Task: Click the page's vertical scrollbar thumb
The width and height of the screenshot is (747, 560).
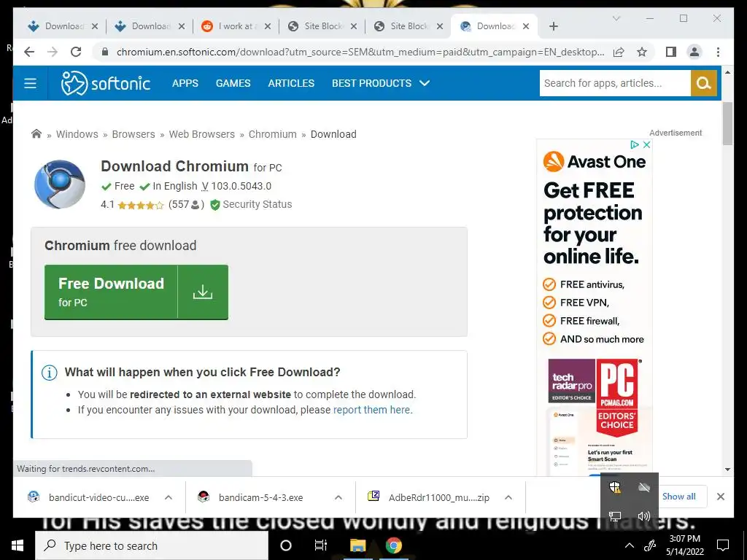Action: tap(727, 124)
